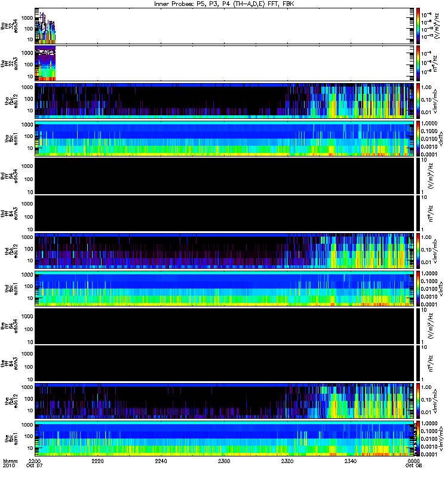Select the "tha fbk scm1" panel label
Viewport: 448px width, 478px height.
pos(11,139)
